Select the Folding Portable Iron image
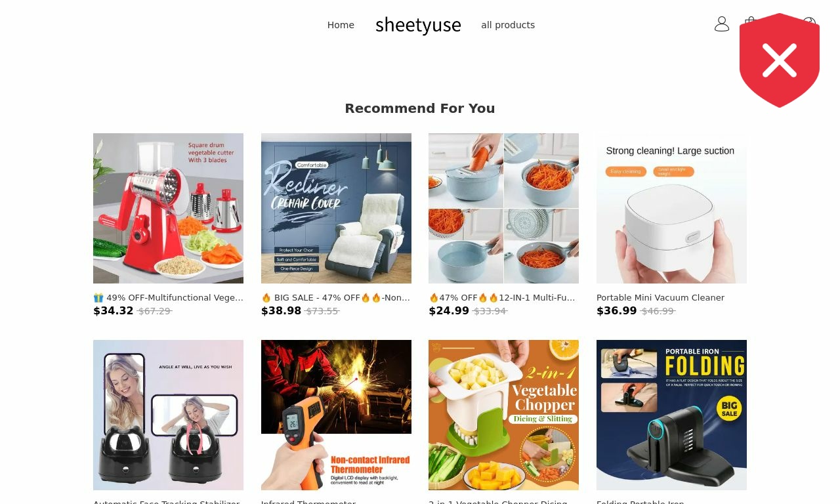Image resolution: width=840 pixels, height=504 pixels. pos(671,415)
